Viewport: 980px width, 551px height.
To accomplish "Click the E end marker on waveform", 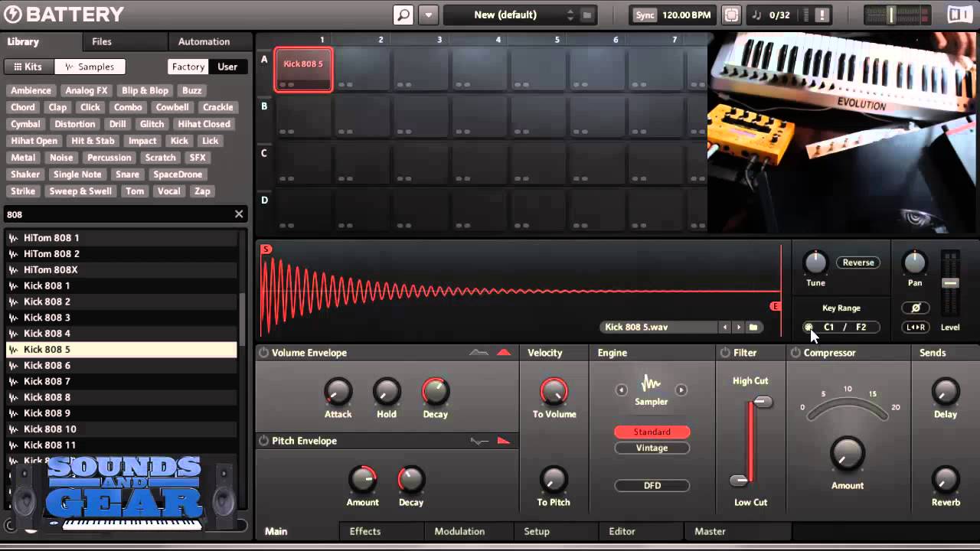I will (775, 306).
